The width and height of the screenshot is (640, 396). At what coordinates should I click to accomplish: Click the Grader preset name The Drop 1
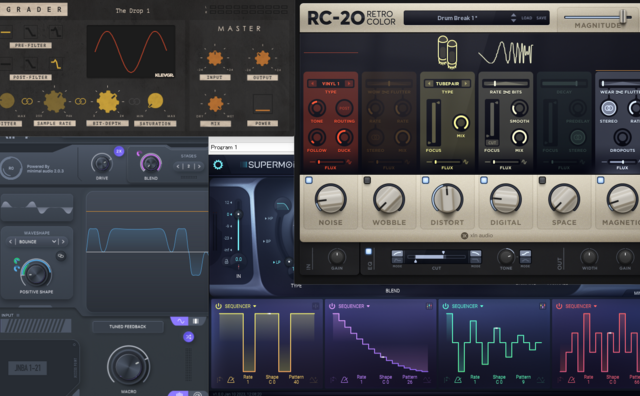132,11
